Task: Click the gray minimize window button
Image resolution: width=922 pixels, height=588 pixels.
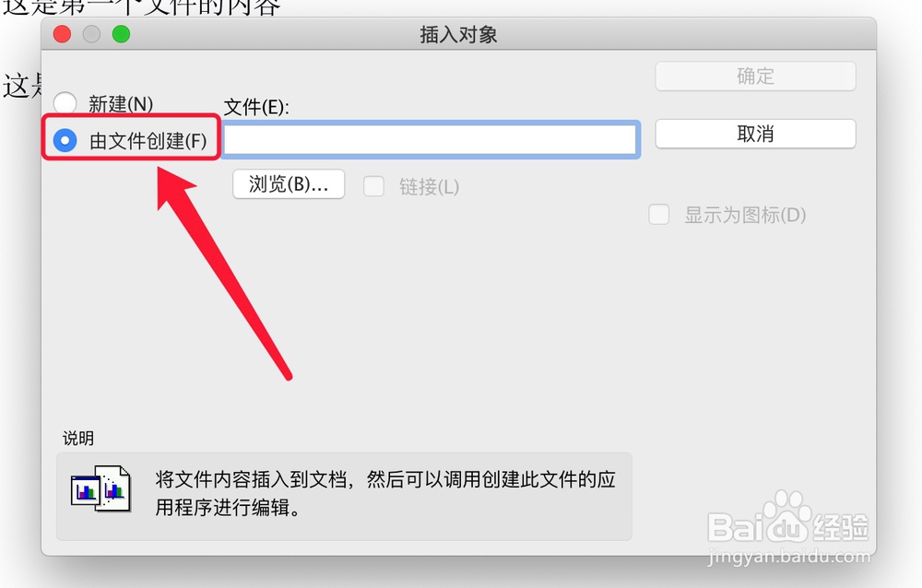Action: pos(91,34)
